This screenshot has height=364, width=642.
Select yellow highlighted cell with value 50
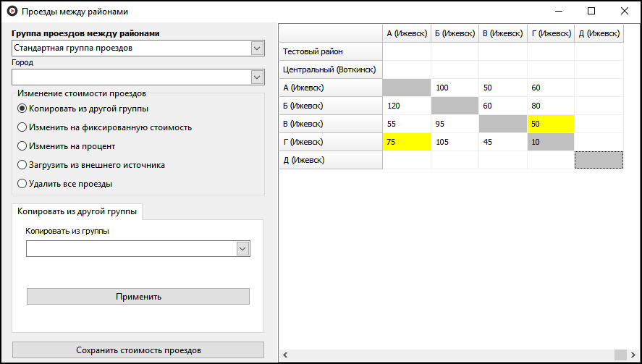coord(550,124)
